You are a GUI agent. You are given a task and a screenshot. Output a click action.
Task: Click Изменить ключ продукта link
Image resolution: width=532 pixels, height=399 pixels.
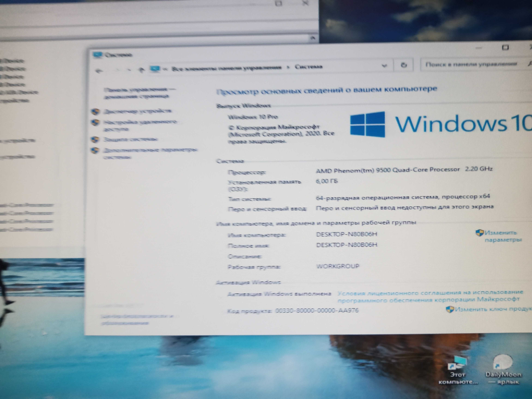click(x=494, y=309)
